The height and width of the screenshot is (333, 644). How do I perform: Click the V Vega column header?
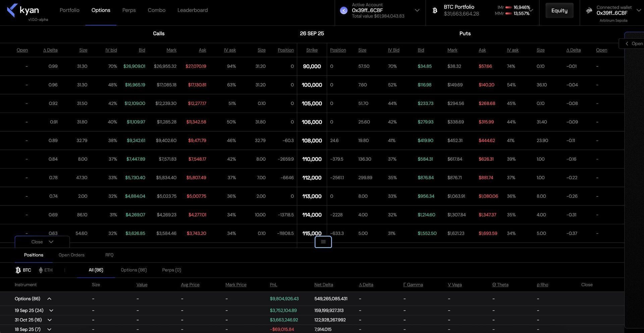coord(455,285)
